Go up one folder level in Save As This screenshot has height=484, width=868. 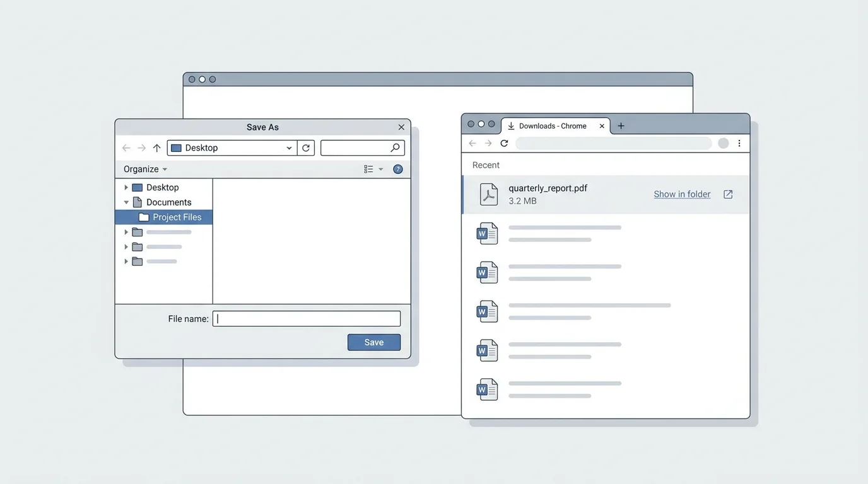[156, 148]
